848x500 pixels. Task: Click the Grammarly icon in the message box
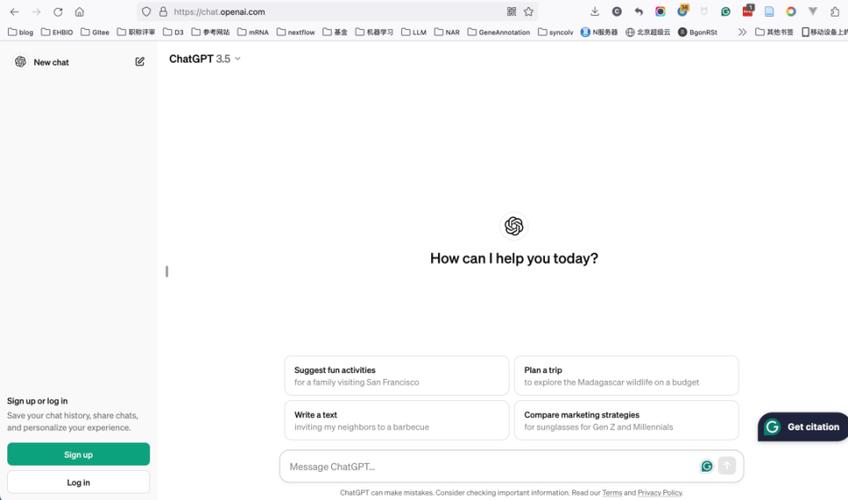click(706, 466)
